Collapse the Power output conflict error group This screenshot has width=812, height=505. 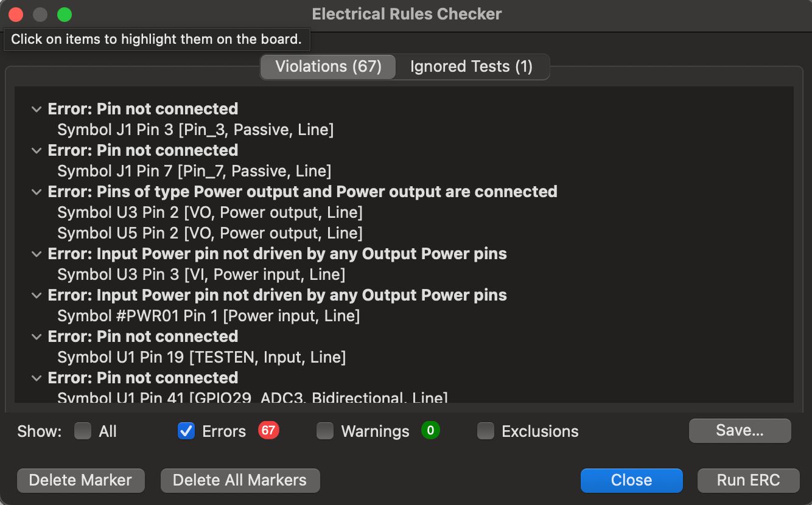(37, 192)
